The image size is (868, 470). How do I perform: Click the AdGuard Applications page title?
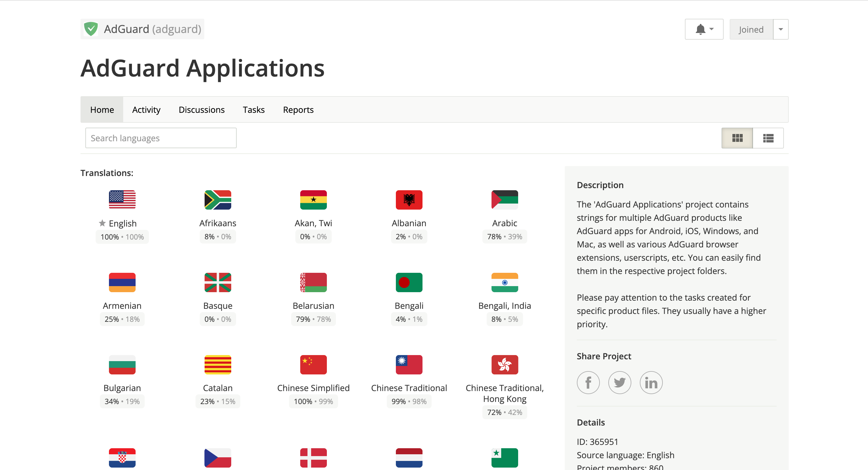[x=202, y=68]
